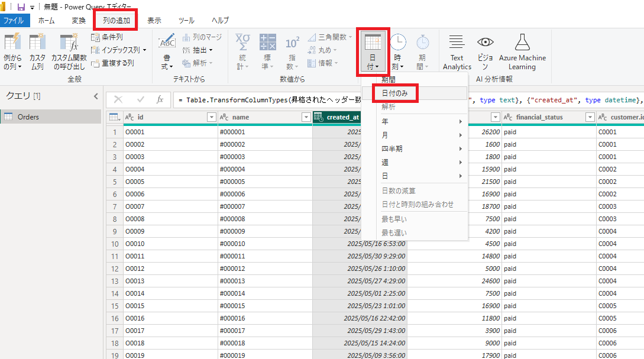This screenshot has width=644, height=359.
Task: Open filter dropdown for name column
Action: 306,118
